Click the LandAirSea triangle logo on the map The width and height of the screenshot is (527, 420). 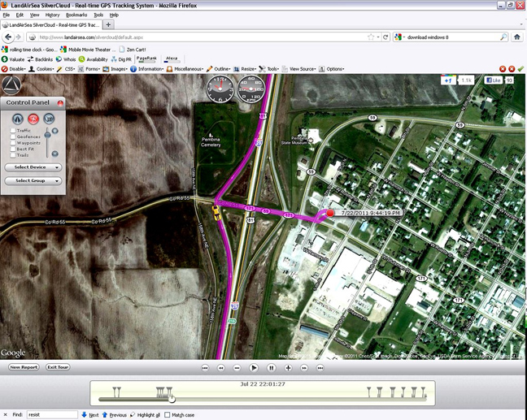(x=11, y=85)
